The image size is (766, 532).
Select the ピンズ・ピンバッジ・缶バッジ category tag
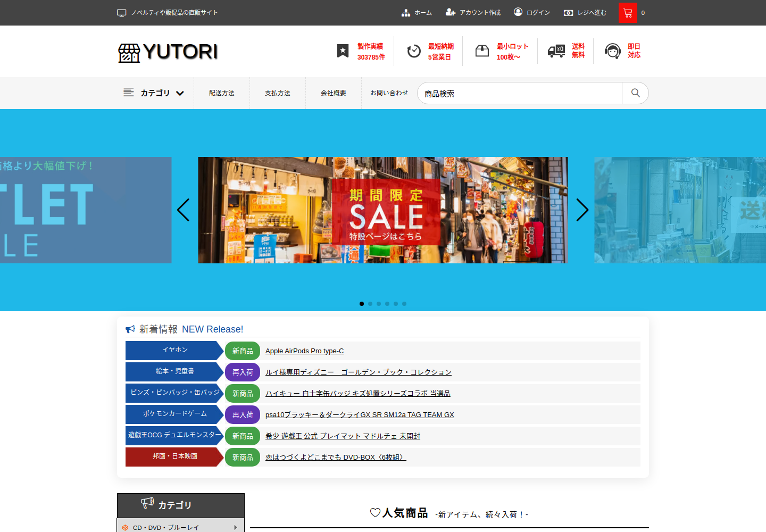coord(174,393)
